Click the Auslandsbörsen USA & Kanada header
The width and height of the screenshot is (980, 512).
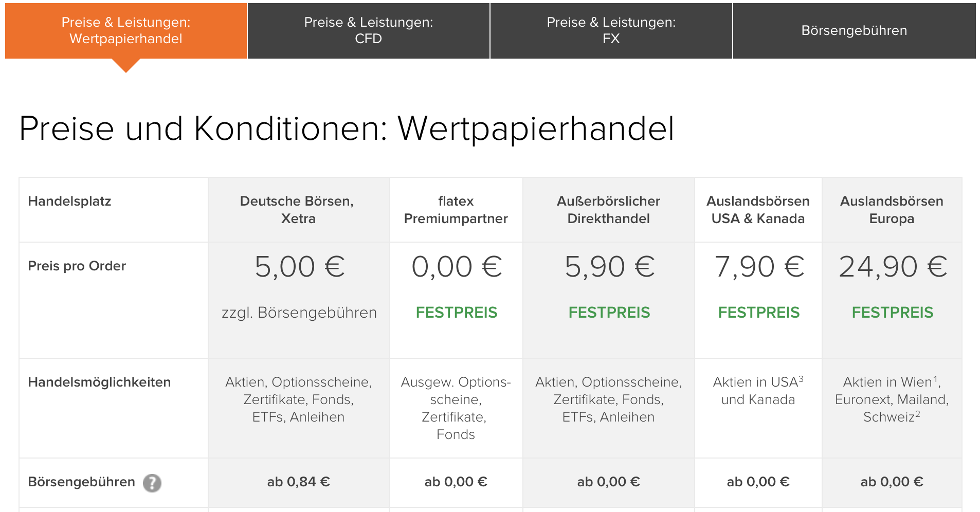pyautogui.click(x=758, y=210)
